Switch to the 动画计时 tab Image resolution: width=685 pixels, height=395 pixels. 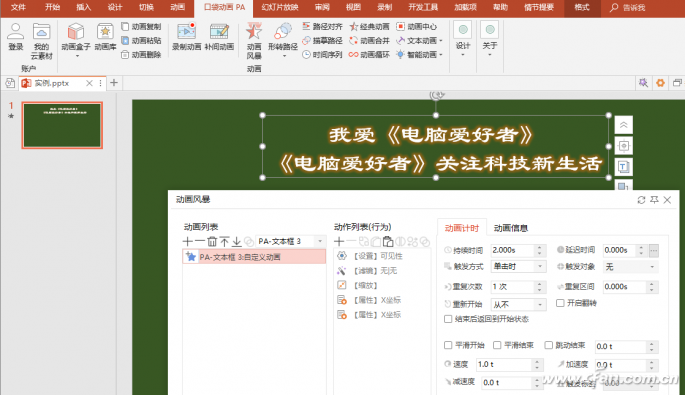click(462, 228)
